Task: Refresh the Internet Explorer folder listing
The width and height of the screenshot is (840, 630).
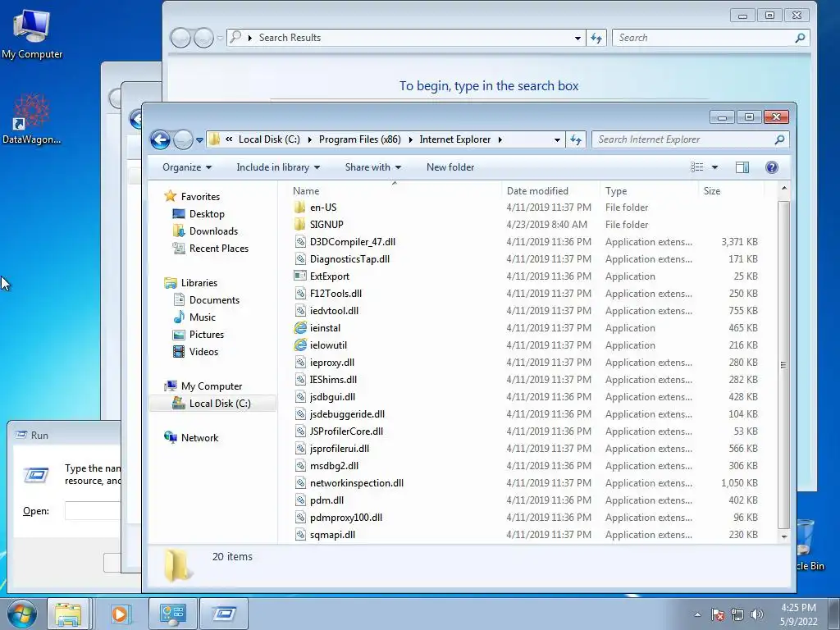Action: 575,139
